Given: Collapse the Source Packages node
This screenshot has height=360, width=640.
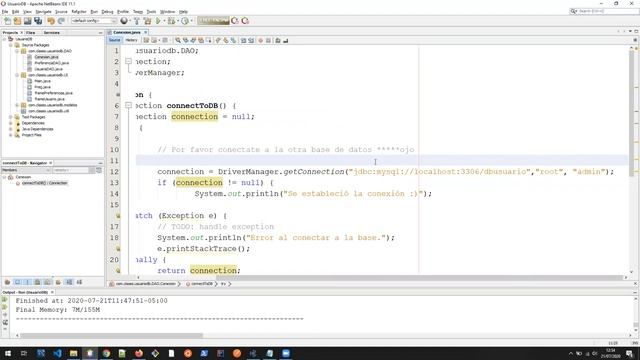Looking at the screenshot, I should (x=11, y=45).
